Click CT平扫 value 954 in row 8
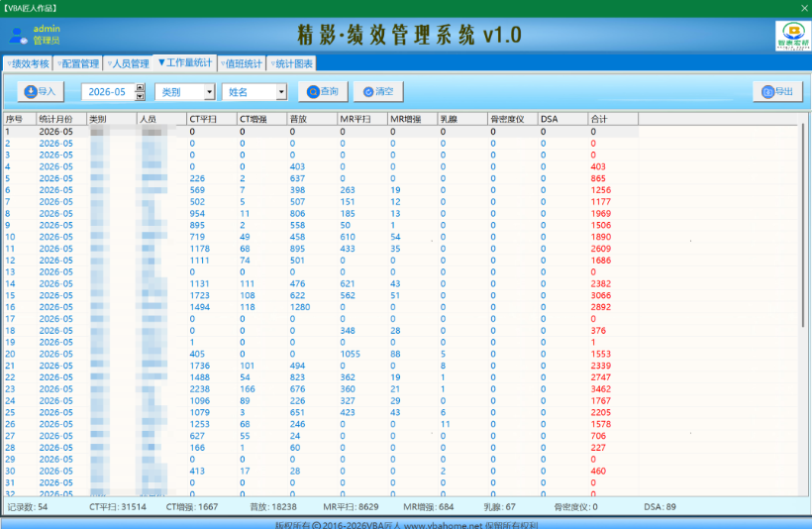 [x=197, y=213]
